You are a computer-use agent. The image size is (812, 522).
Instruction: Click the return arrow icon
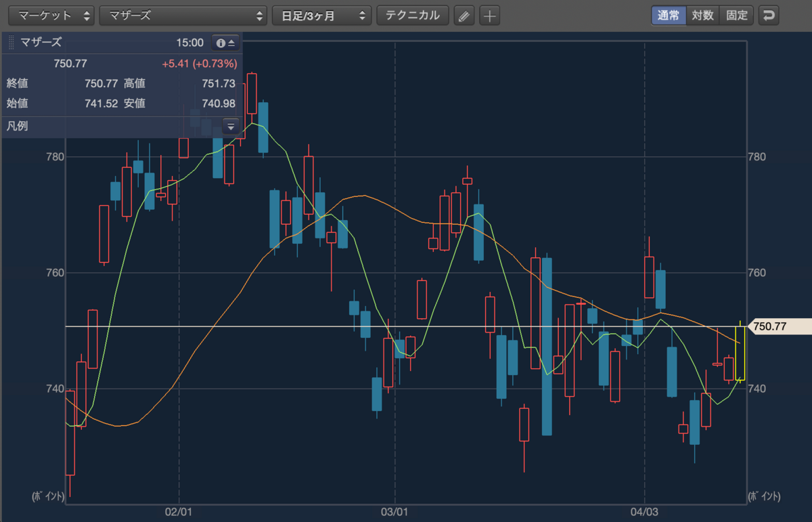tap(768, 16)
